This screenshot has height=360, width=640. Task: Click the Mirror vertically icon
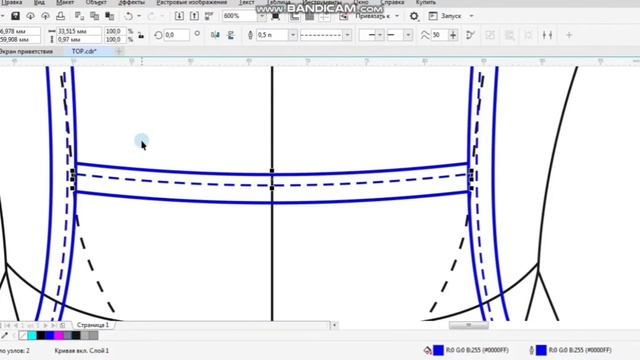click(231, 35)
